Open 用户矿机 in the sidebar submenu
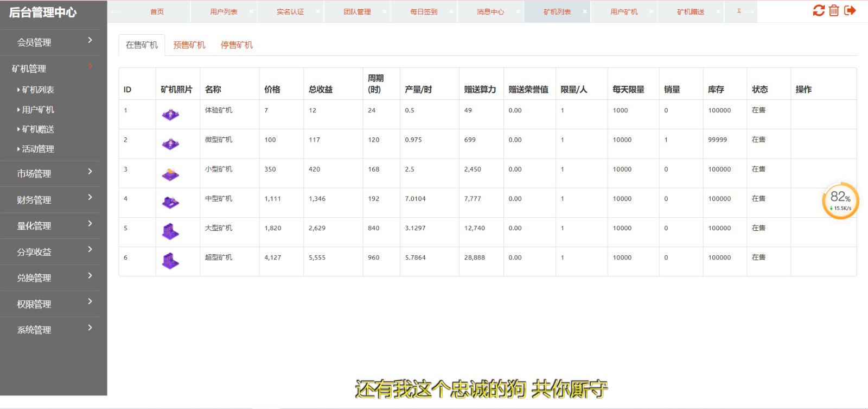Image resolution: width=868 pixels, height=409 pixels. (38, 110)
